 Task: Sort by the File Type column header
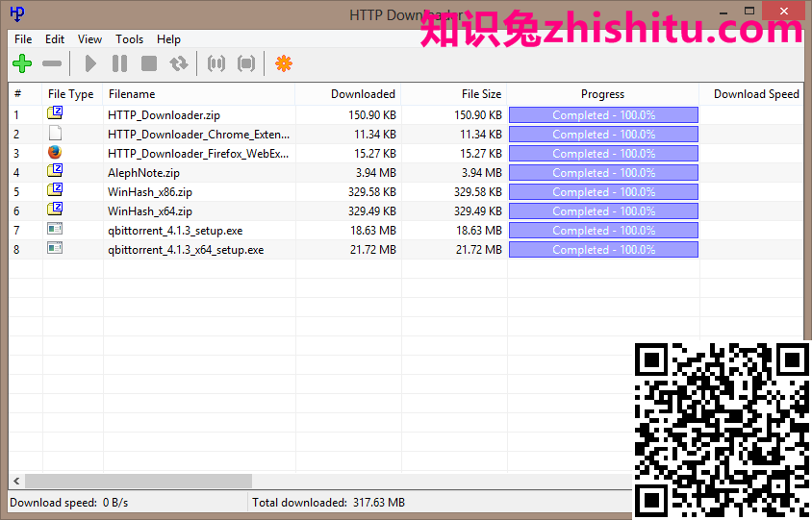click(72, 94)
